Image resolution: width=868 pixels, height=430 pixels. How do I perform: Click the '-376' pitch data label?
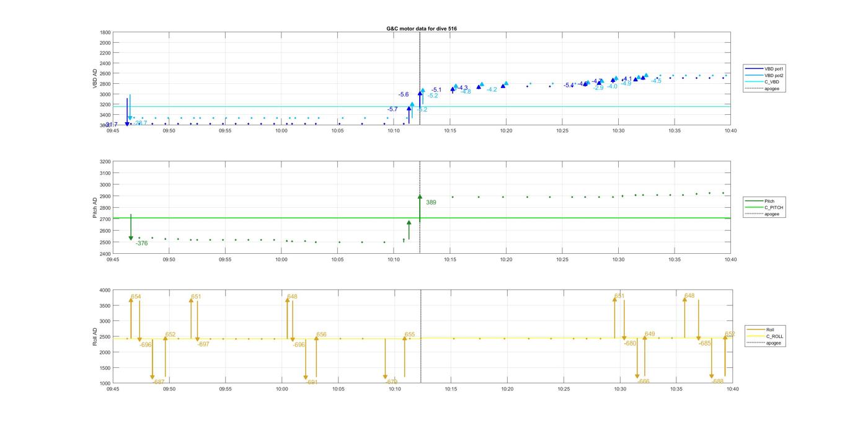142,243
